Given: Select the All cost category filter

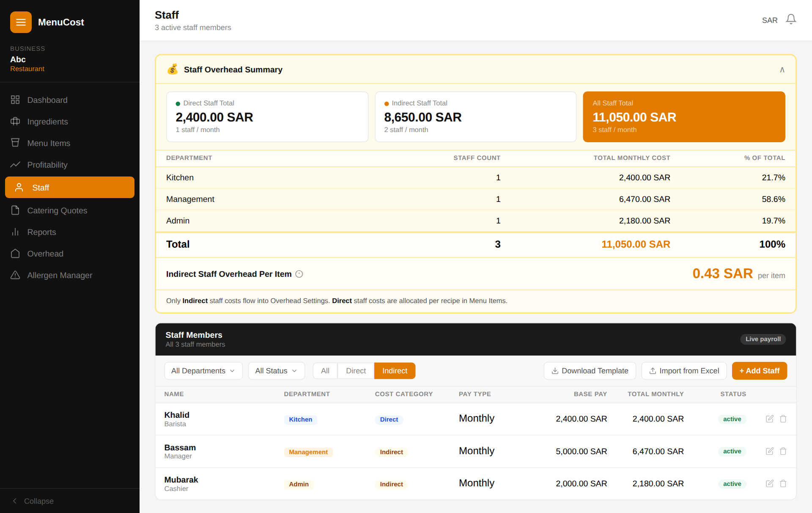Looking at the screenshot, I should pos(325,371).
